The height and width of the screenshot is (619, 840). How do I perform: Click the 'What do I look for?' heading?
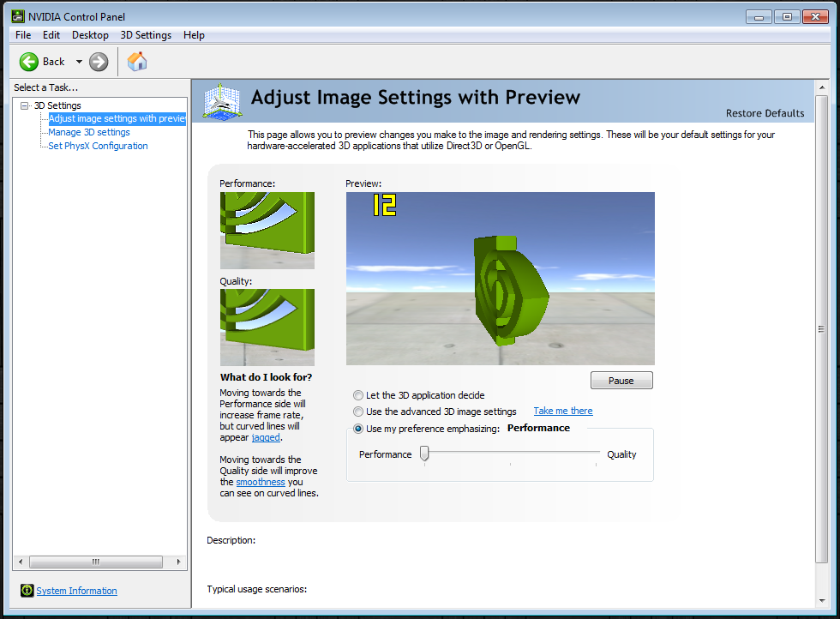[x=267, y=377]
